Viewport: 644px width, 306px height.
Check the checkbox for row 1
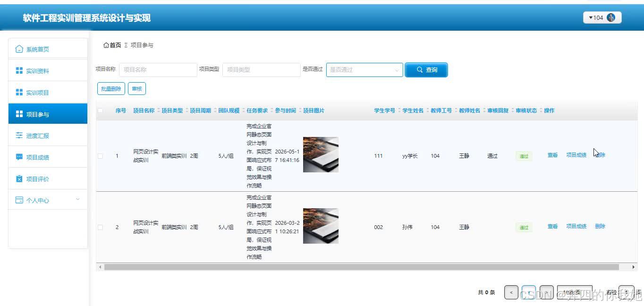(x=100, y=156)
